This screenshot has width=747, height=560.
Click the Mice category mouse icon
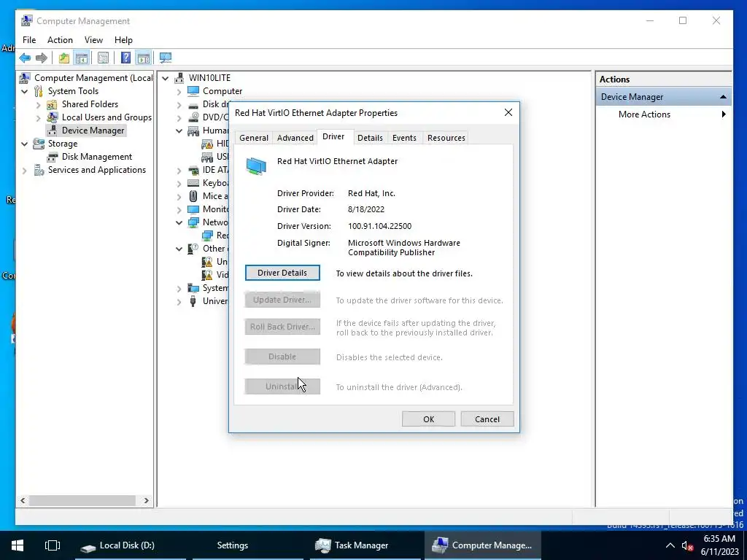coord(193,196)
